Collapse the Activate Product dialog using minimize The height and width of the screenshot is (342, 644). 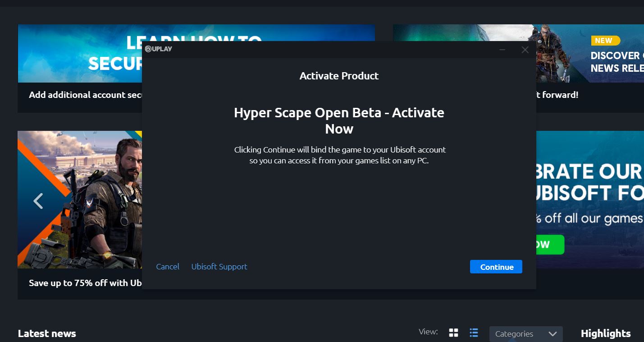[x=502, y=50]
